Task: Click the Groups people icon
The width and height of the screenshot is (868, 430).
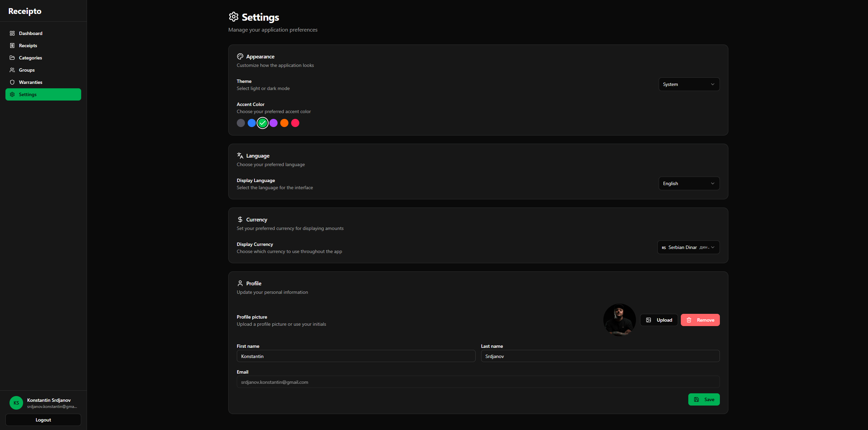Action: point(12,70)
